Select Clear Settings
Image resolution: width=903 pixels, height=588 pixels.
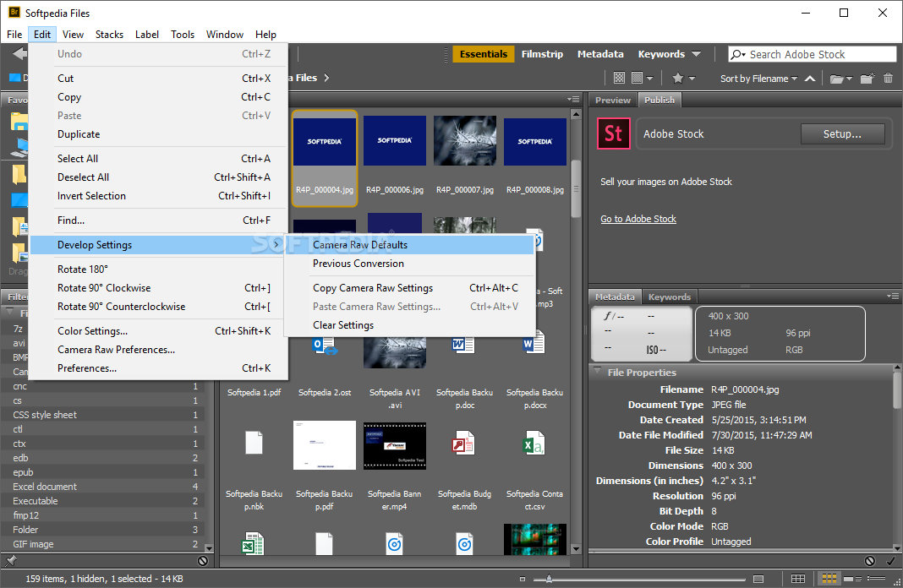point(409,325)
